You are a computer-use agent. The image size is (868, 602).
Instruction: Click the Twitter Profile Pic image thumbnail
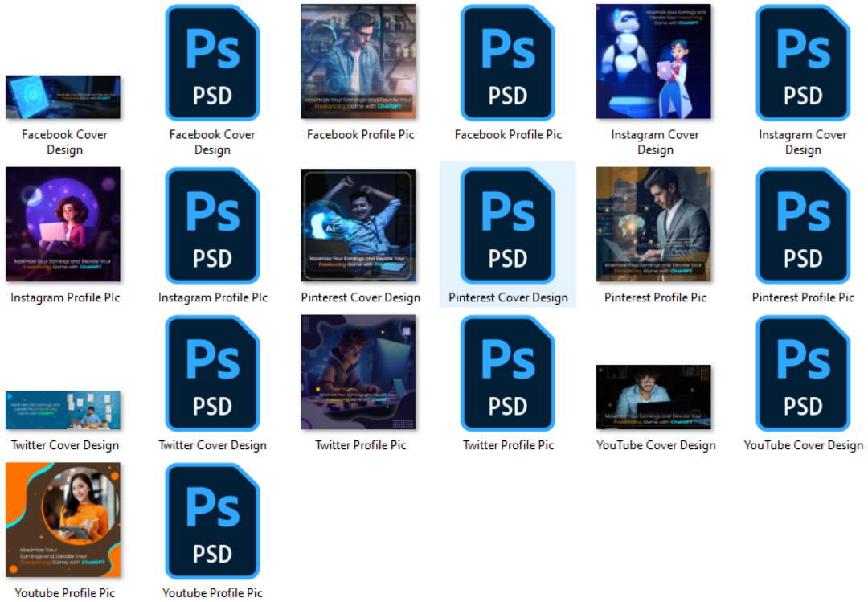(358, 372)
